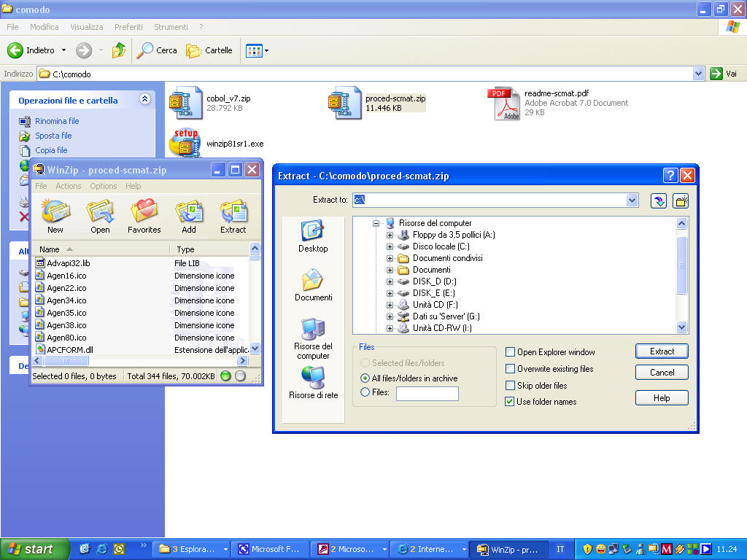Click the new folder icon in Extract dialog
This screenshot has width=747, height=560.
click(681, 201)
